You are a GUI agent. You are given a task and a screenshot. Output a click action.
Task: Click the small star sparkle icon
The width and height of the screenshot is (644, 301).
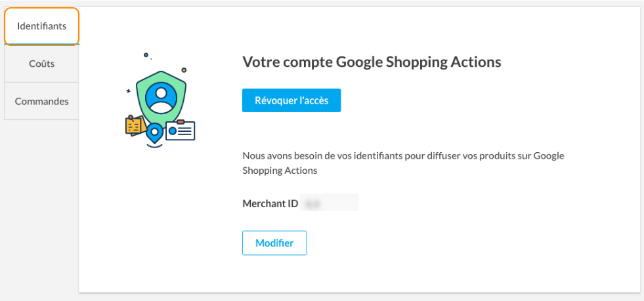[x=128, y=91]
